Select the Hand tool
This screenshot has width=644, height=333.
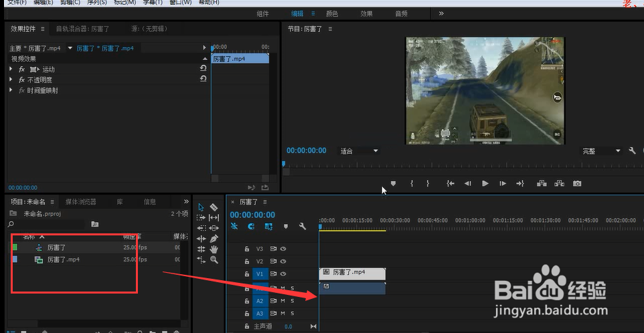(214, 249)
